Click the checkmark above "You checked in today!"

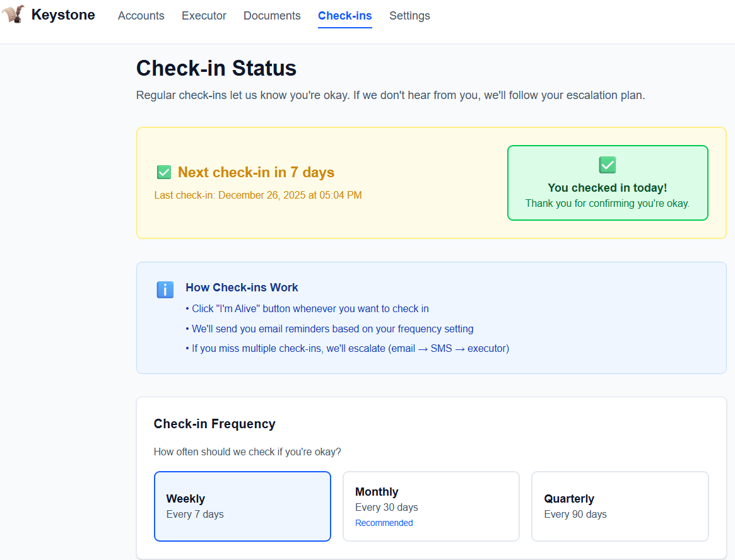tap(607, 165)
